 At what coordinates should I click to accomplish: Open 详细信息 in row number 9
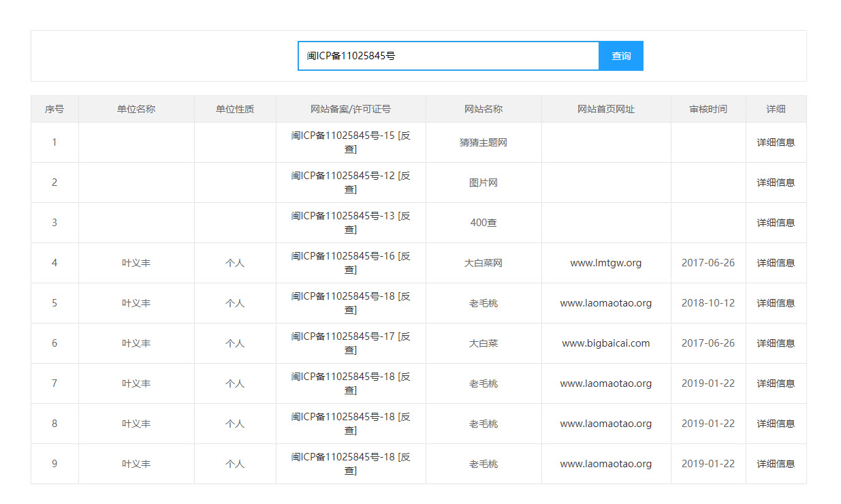(776, 464)
